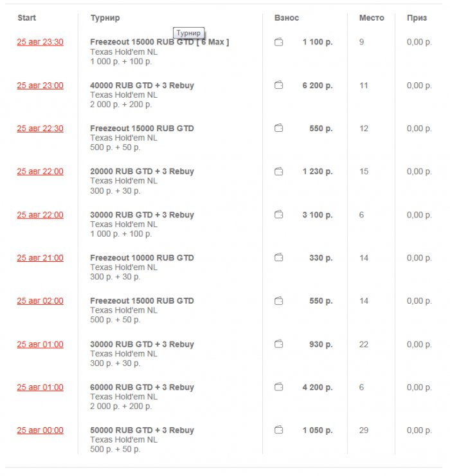The height and width of the screenshot is (476, 450).
Task: Open the 25 авг 23:00 start link
Action: pyautogui.click(x=40, y=86)
